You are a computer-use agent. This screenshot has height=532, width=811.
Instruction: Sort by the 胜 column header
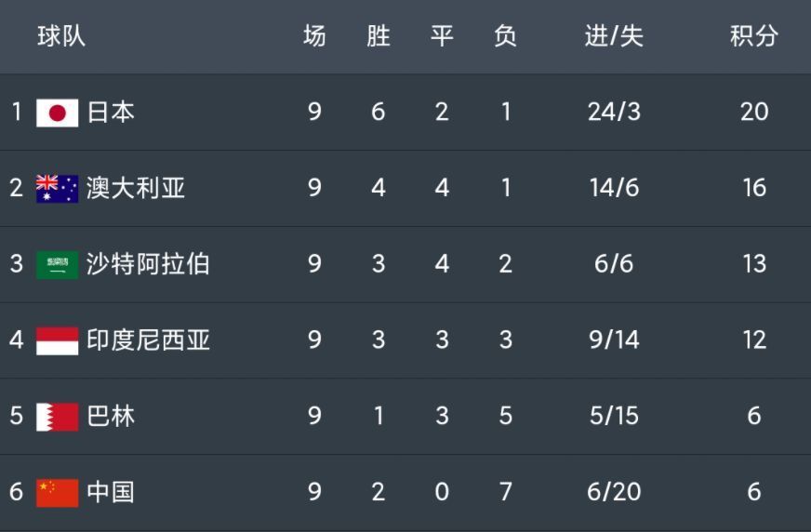click(379, 36)
